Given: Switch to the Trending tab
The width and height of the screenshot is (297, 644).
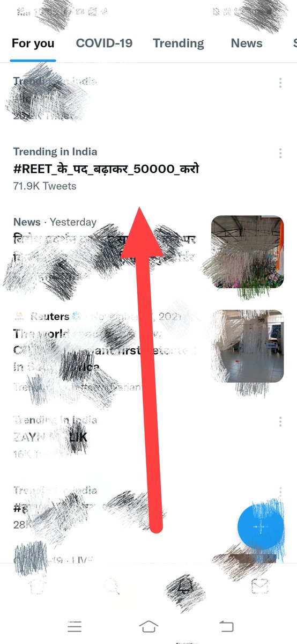Looking at the screenshot, I should [x=179, y=43].
